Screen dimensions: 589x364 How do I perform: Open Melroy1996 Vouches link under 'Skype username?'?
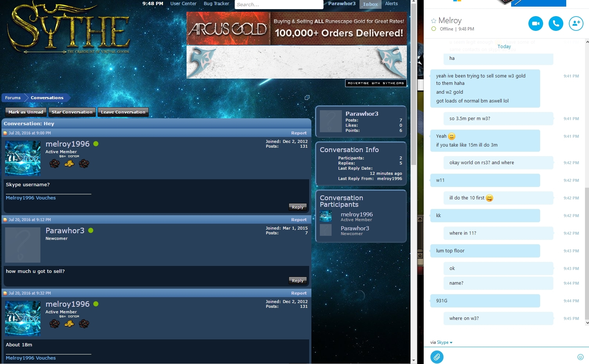(31, 198)
